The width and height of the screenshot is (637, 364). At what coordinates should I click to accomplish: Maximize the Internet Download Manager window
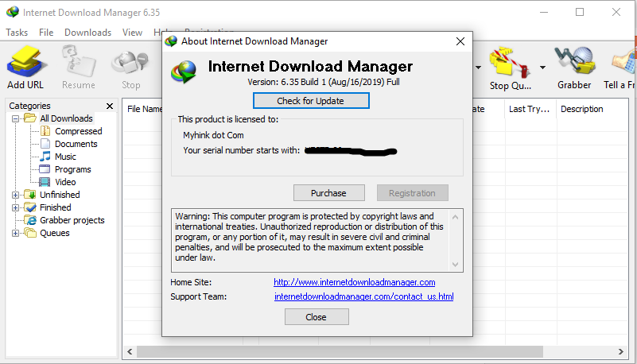(580, 12)
